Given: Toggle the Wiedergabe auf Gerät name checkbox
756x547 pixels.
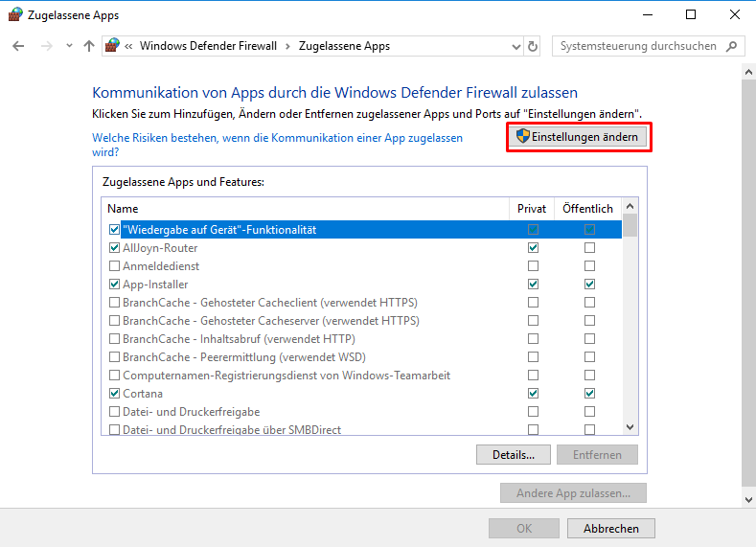Looking at the screenshot, I should pyautogui.click(x=114, y=229).
